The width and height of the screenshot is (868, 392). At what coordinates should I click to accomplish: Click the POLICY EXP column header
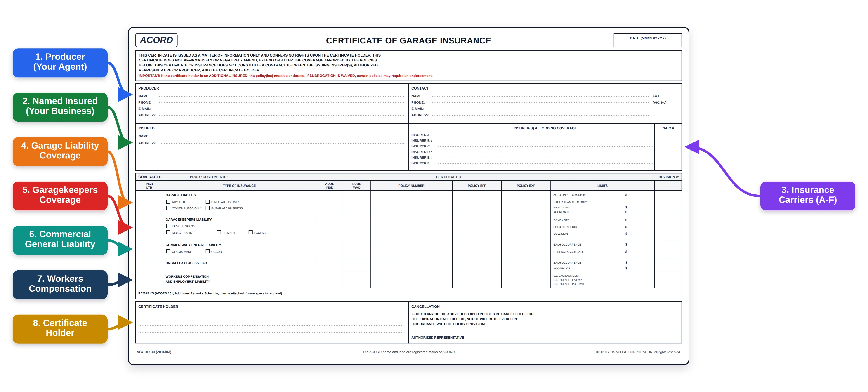coord(526,186)
